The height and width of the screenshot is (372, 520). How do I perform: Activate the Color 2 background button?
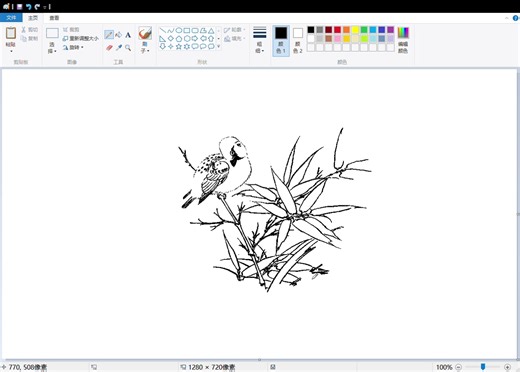298,41
